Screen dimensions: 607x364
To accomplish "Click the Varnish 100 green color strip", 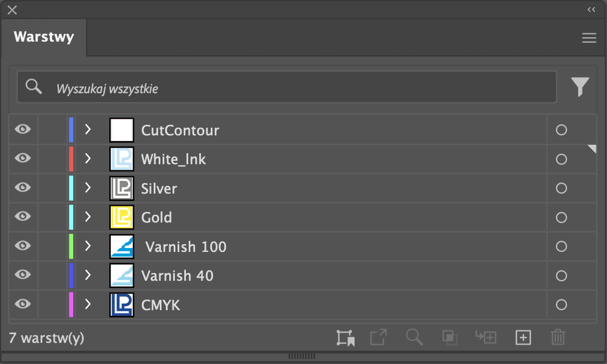I will pos(71,246).
